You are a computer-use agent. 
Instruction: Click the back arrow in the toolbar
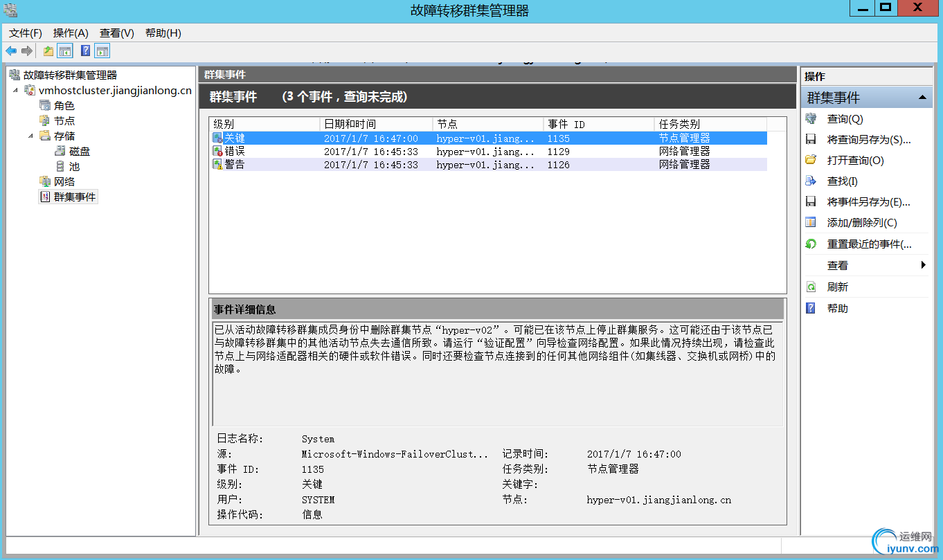coord(11,51)
